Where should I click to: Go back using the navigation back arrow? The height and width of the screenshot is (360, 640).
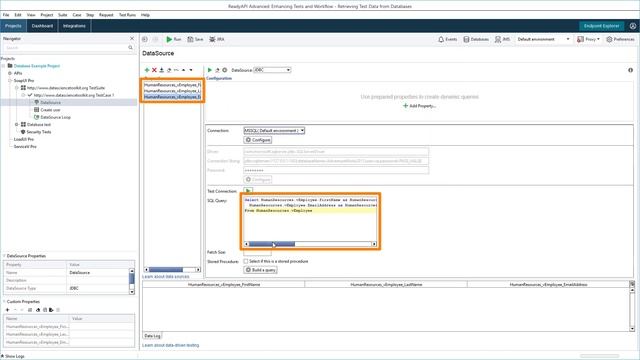coord(145,39)
